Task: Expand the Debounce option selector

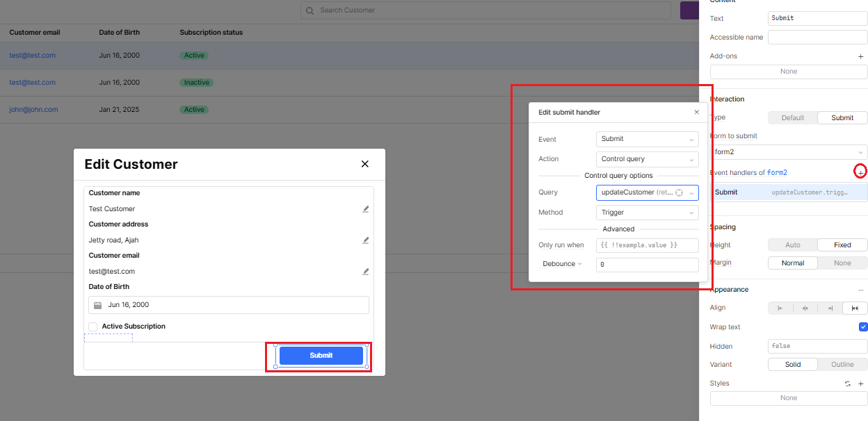Action: coord(562,264)
